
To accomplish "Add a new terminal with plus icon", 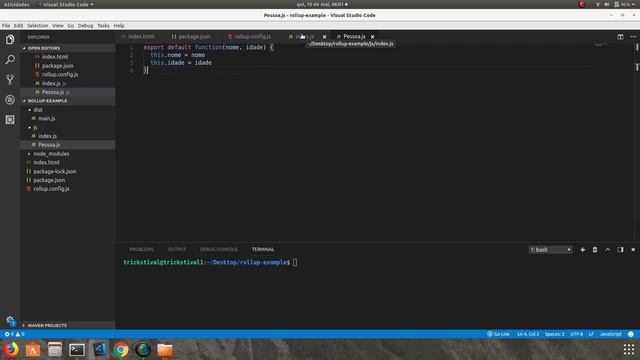I will (582, 250).
